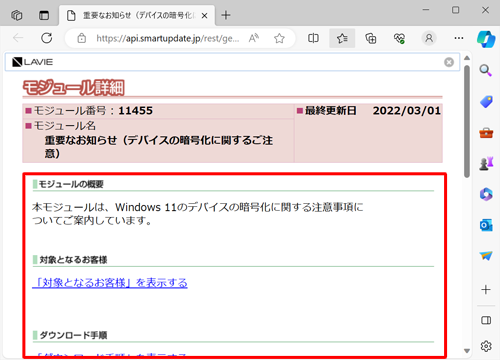Screen dimensions: 500x360
Task: Open a new tab with plus button
Action: pos(226,15)
